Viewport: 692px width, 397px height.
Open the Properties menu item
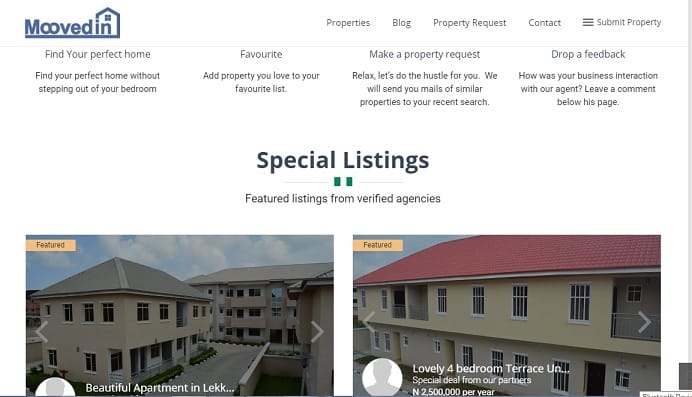pos(348,22)
